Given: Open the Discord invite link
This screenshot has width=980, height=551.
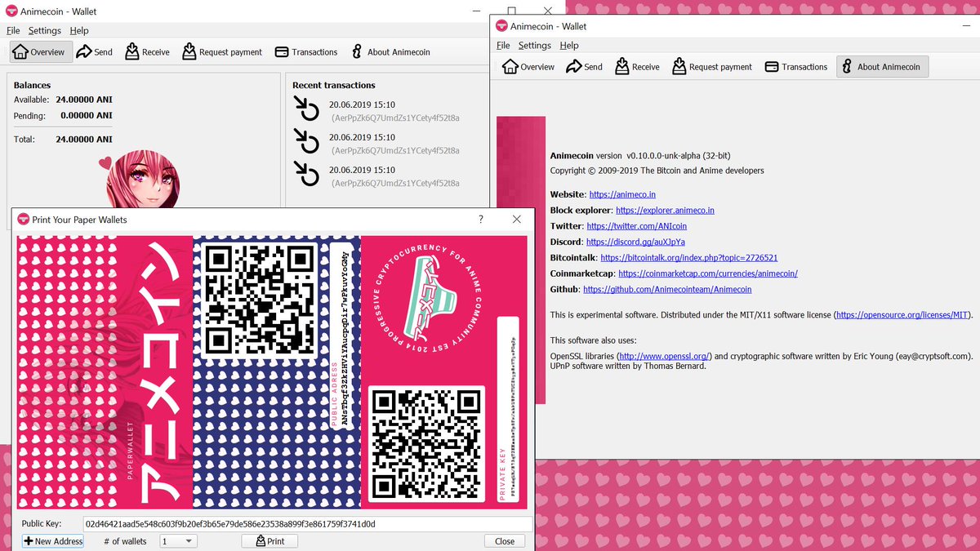Looking at the screenshot, I should pos(635,242).
